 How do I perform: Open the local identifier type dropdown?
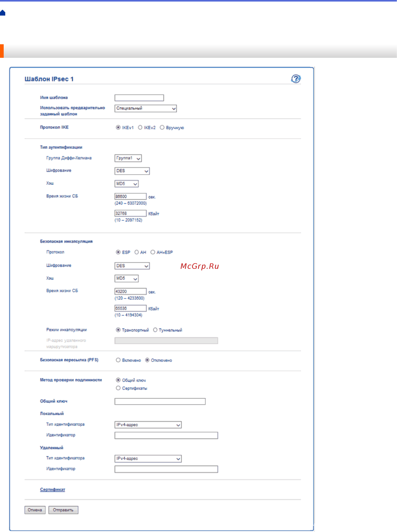(148, 425)
